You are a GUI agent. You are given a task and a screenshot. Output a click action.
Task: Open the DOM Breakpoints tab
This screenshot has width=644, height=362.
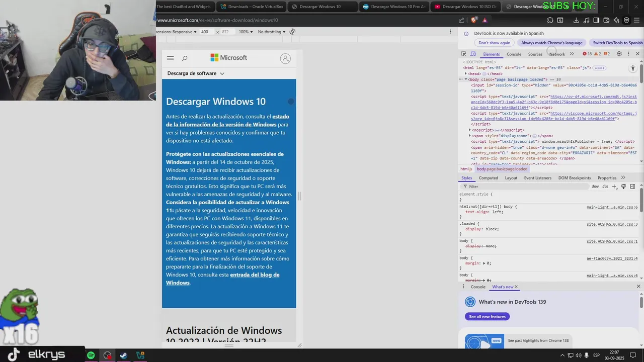coord(574,178)
